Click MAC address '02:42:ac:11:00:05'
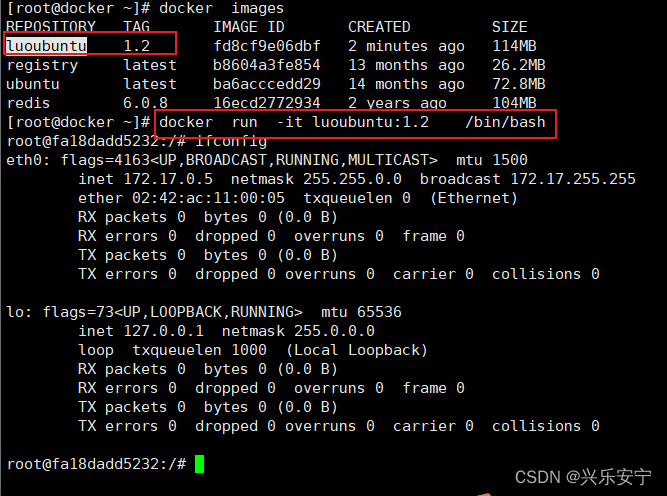 pos(208,198)
